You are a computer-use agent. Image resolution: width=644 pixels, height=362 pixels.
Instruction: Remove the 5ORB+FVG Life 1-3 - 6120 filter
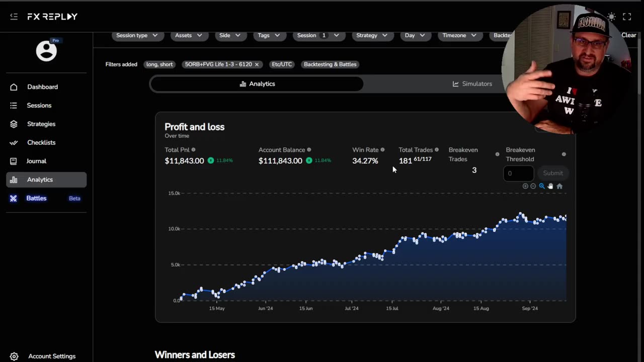[257, 64]
